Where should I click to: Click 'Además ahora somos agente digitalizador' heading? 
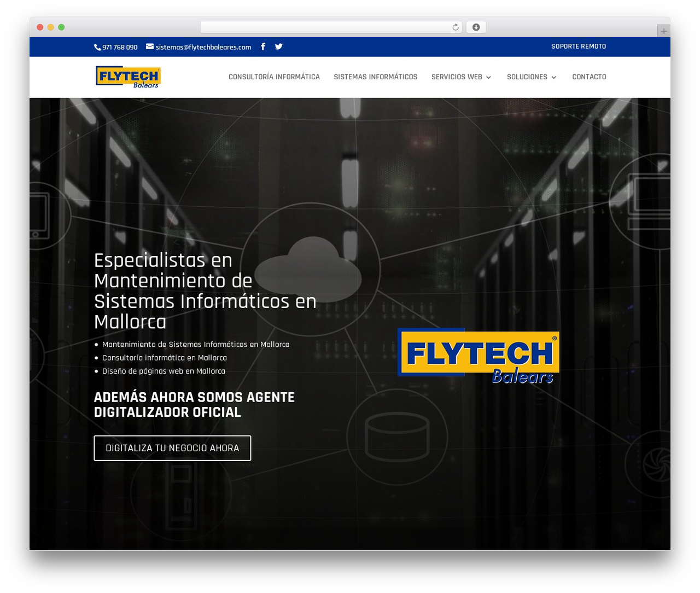tap(194, 405)
